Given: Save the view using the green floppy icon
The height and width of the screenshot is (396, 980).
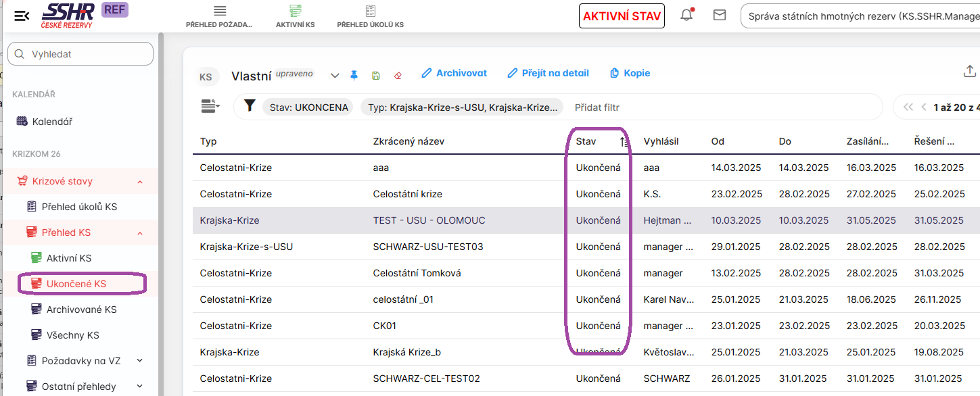Looking at the screenshot, I should pyautogui.click(x=376, y=75).
